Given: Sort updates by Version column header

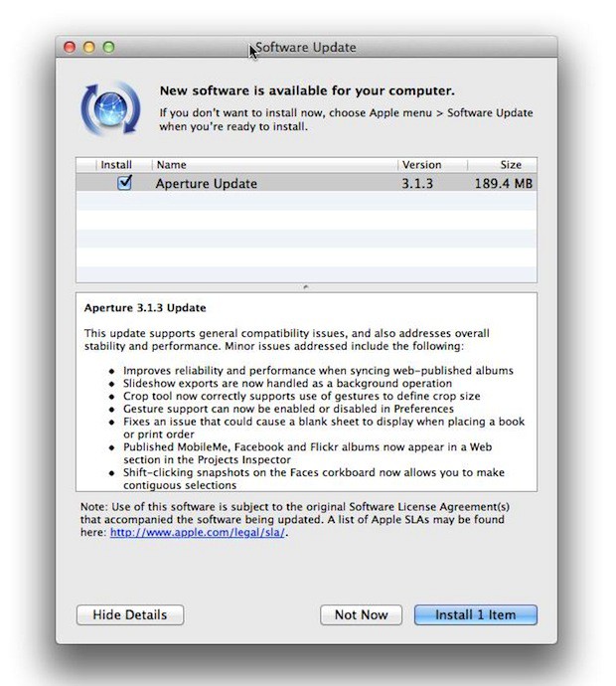Looking at the screenshot, I should (x=421, y=165).
